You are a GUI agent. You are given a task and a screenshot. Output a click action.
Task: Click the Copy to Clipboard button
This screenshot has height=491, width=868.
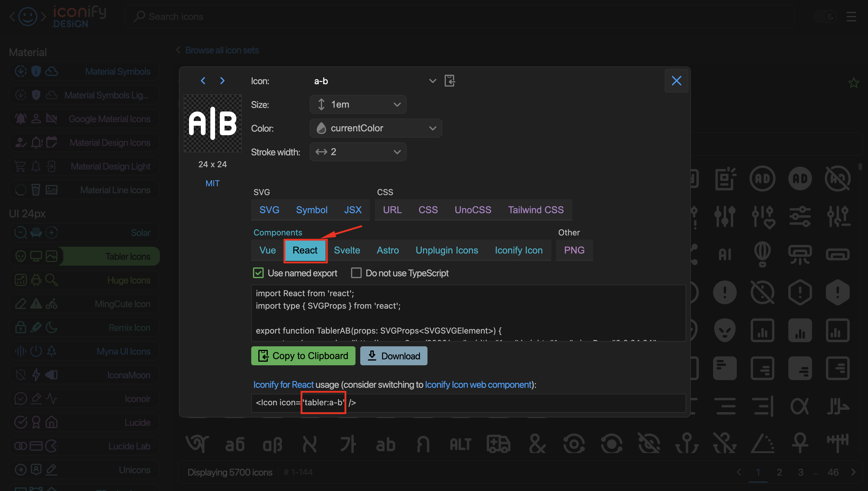pos(303,356)
